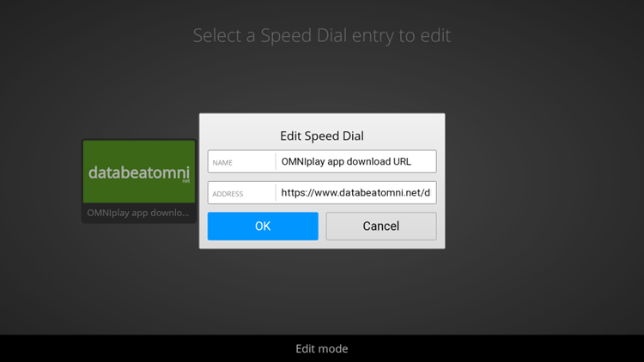Cancel the Edit Speed Dial dialog
This screenshot has height=362, width=644.
pyautogui.click(x=381, y=226)
